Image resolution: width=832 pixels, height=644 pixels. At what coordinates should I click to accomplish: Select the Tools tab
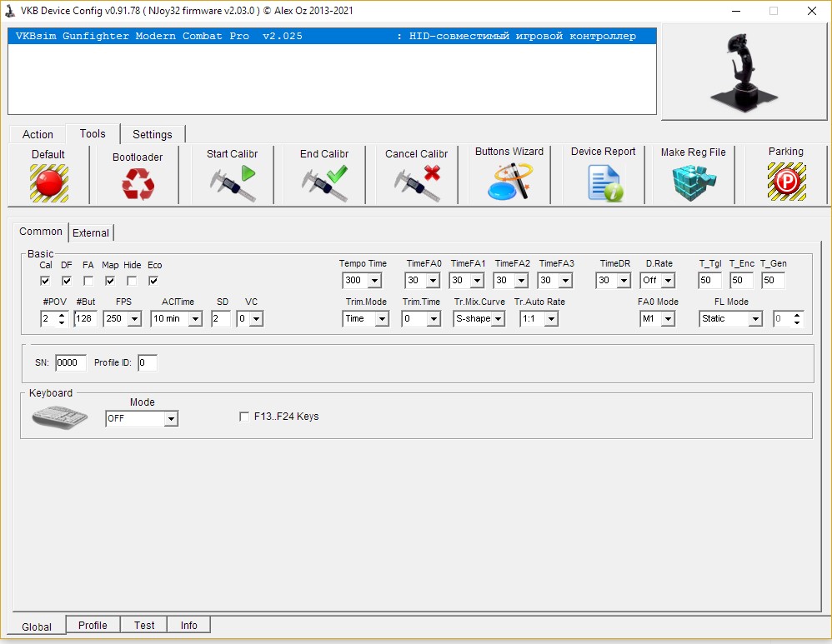[x=93, y=133]
